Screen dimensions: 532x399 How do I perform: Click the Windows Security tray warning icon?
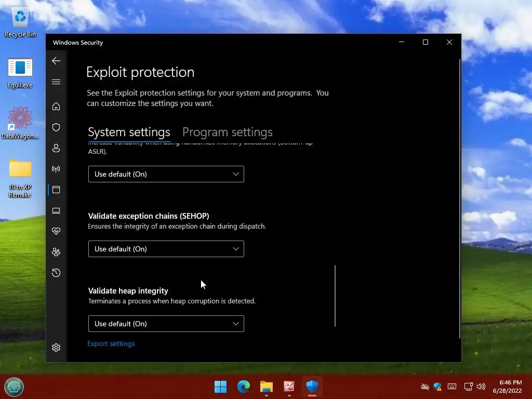pyautogui.click(x=437, y=387)
